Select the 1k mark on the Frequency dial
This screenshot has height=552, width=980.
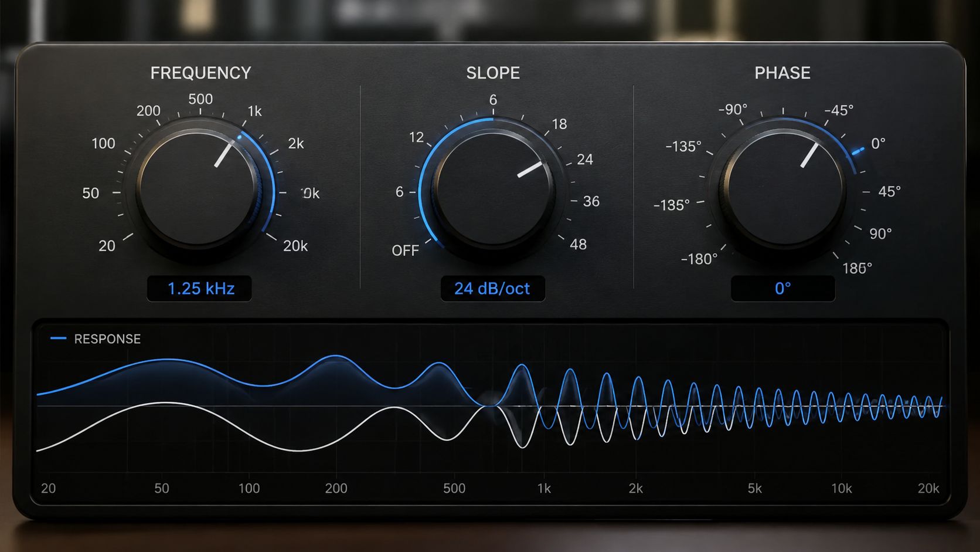click(254, 111)
